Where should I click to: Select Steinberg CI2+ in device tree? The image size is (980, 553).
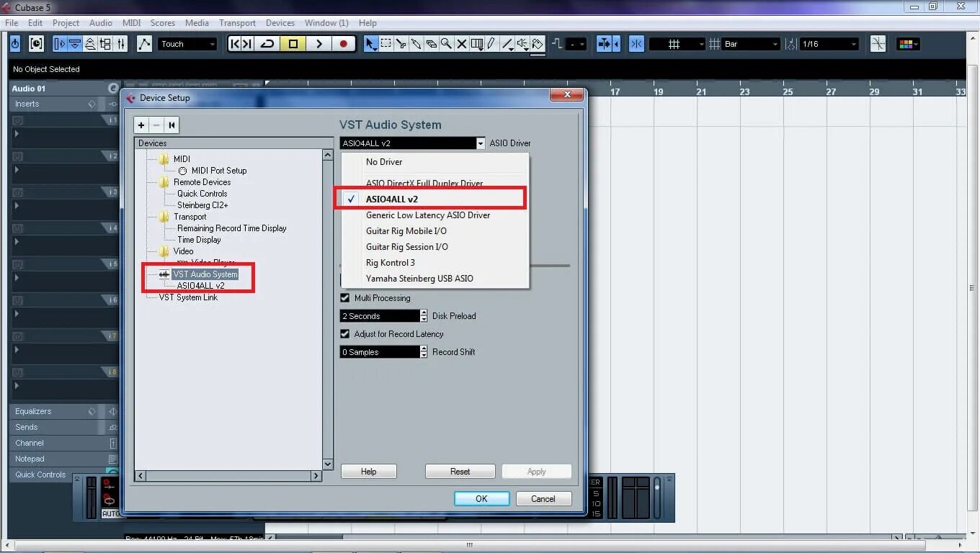tap(202, 205)
